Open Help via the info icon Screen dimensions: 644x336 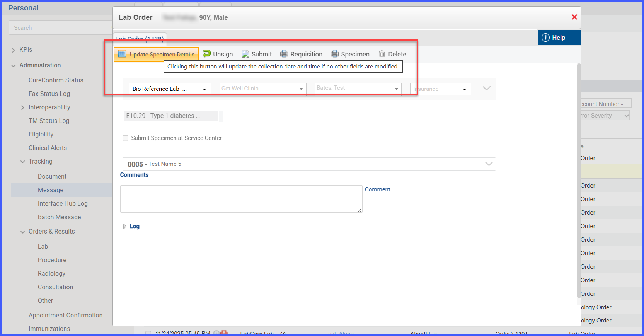click(545, 38)
